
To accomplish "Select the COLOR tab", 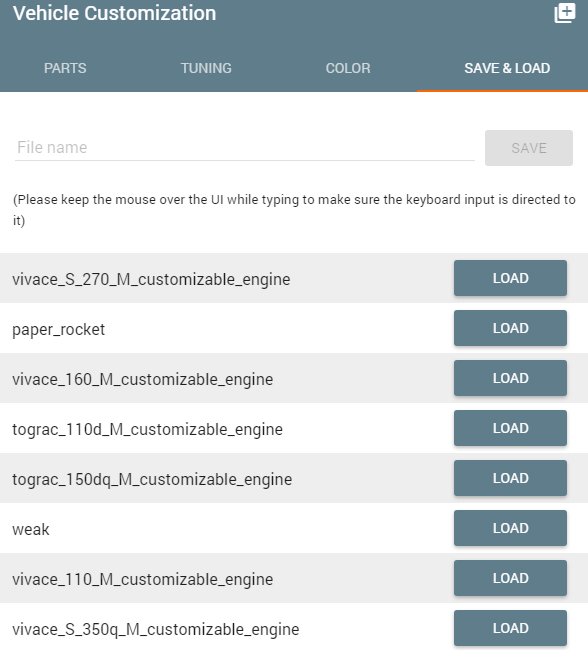I will [x=348, y=68].
